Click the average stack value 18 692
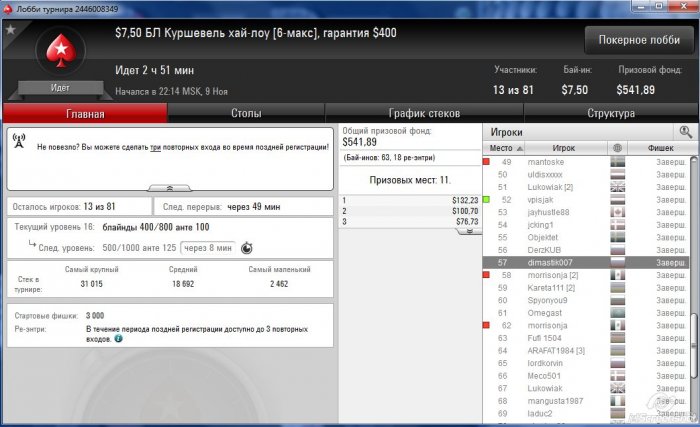The height and width of the screenshot is (427, 700). [x=183, y=284]
